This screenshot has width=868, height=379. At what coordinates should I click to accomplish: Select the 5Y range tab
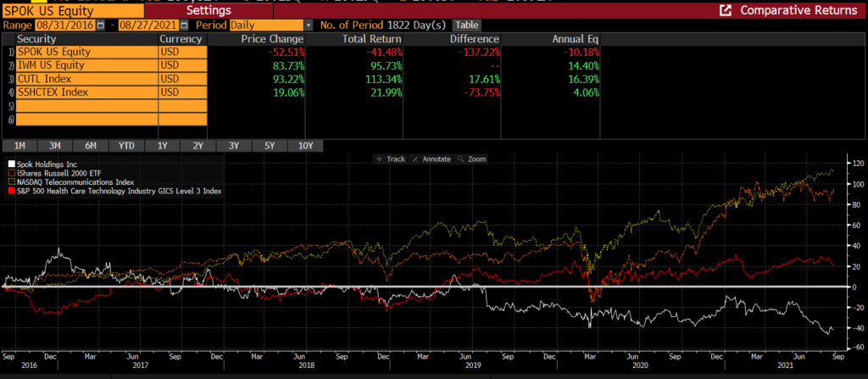[270, 146]
